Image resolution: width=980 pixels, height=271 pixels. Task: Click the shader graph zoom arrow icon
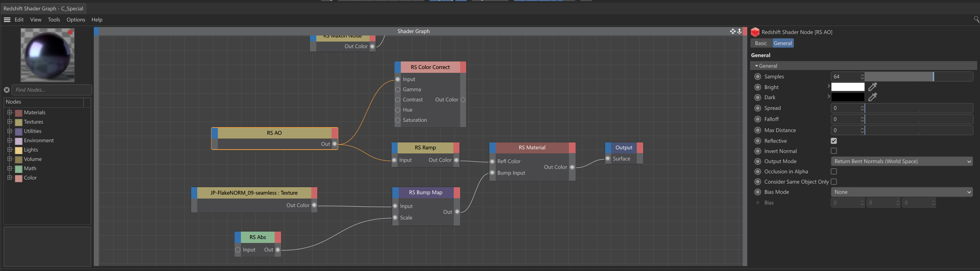(739, 31)
